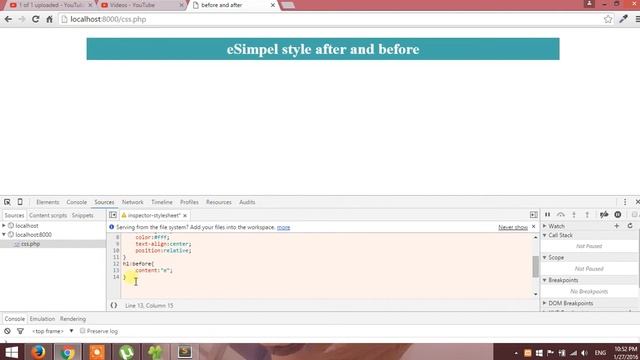The height and width of the screenshot is (360, 640).
Task: Switch to the Videos - YouTube browser tab
Action: pyautogui.click(x=141, y=5)
